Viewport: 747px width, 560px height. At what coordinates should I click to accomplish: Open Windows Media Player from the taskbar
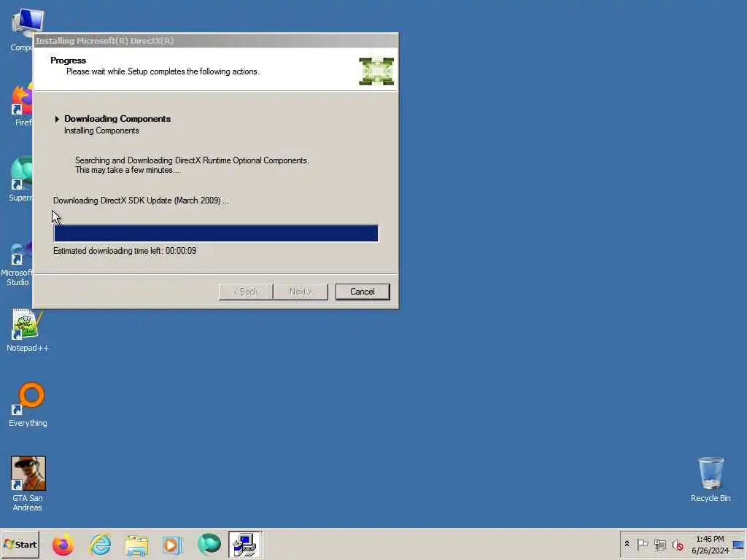click(172, 545)
